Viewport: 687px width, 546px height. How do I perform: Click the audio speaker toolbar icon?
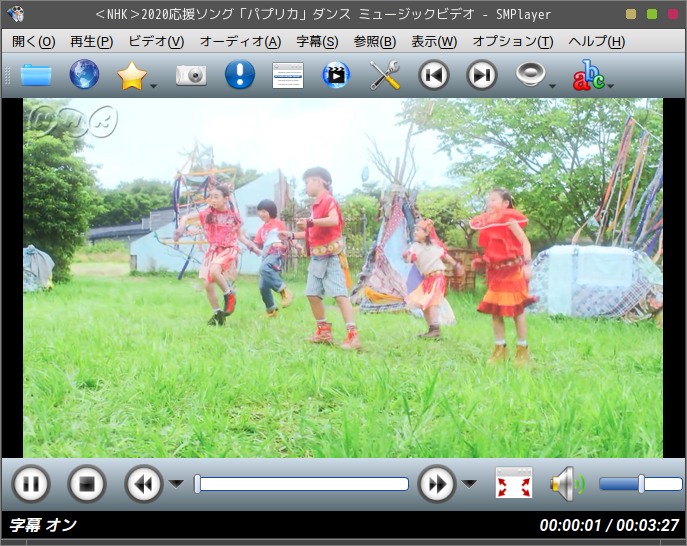(x=530, y=74)
